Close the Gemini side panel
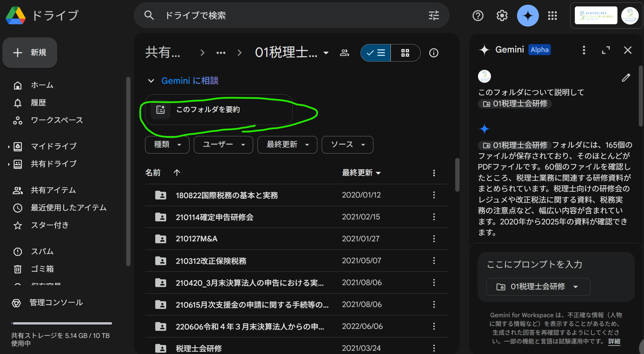644x354 pixels. point(628,50)
